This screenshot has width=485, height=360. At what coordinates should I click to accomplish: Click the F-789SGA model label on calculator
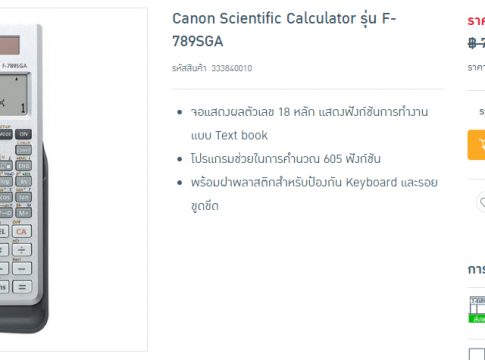tap(14, 66)
